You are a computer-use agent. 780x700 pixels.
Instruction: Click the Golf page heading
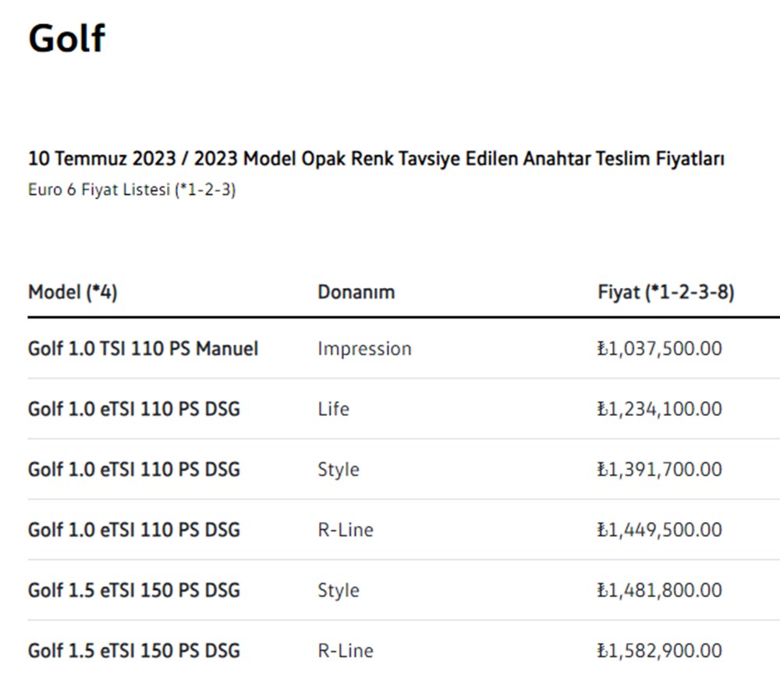66,37
